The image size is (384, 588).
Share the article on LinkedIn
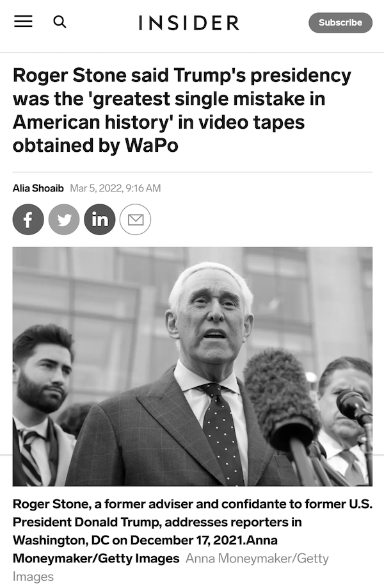(x=100, y=219)
